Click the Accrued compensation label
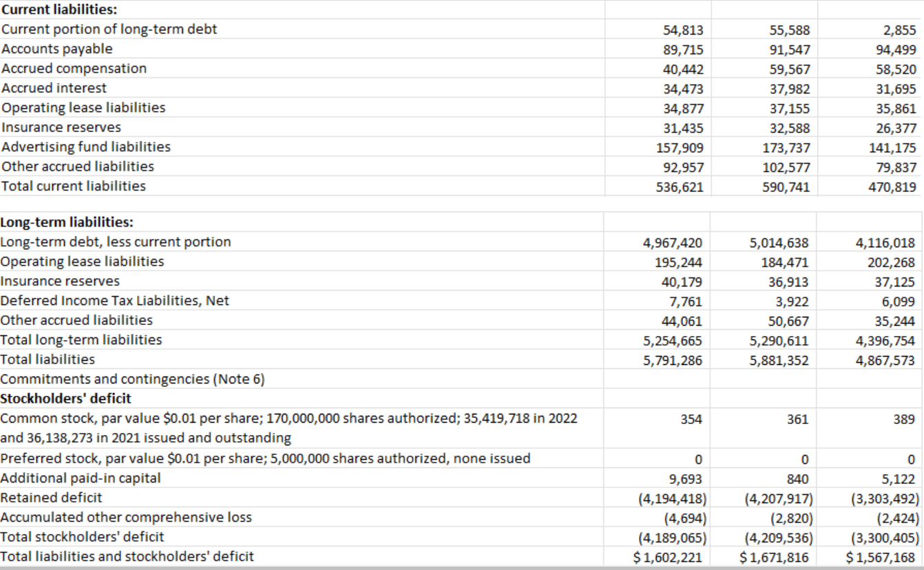 [x=74, y=68]
